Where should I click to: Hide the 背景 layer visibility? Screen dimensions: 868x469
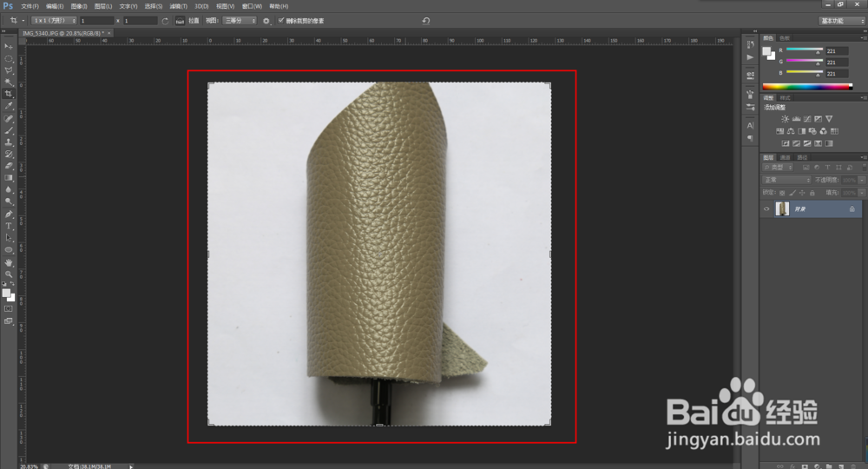tap(766, 208)
